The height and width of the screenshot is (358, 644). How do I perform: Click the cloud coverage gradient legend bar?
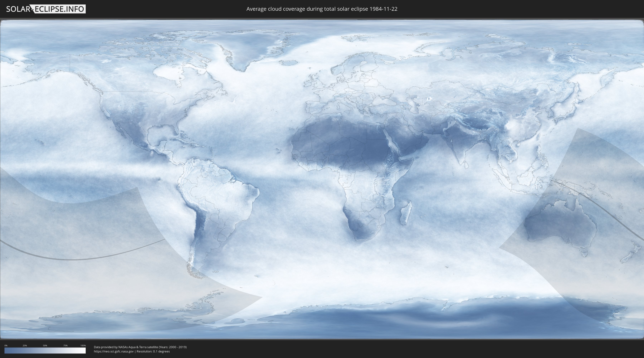point(45,350)
